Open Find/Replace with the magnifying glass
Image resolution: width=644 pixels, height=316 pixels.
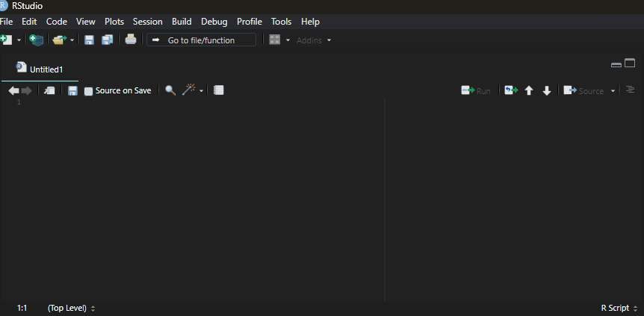pos(170,90)
